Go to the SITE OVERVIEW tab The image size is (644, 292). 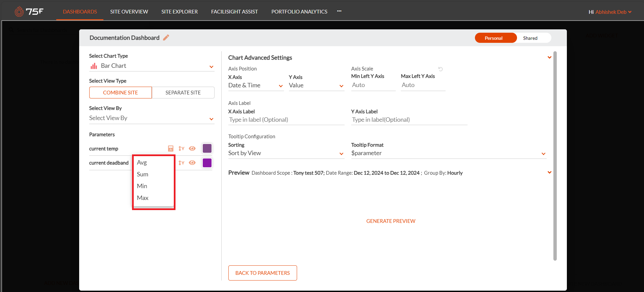(129, 11)
